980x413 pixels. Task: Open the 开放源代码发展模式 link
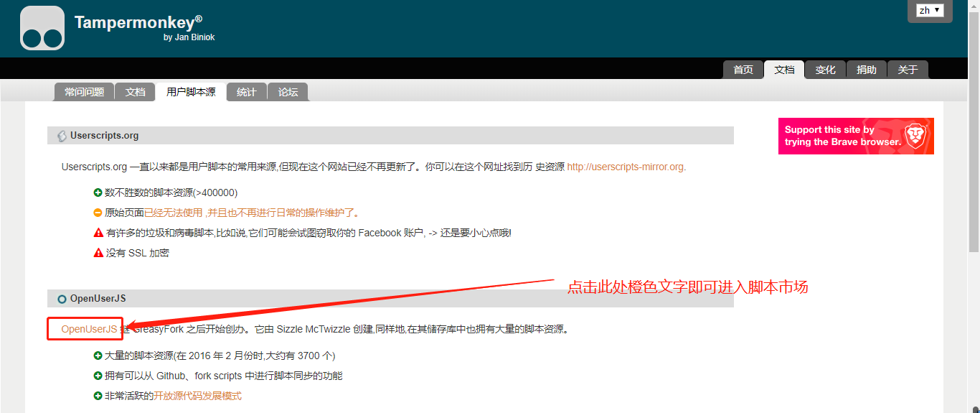(197, 396)
